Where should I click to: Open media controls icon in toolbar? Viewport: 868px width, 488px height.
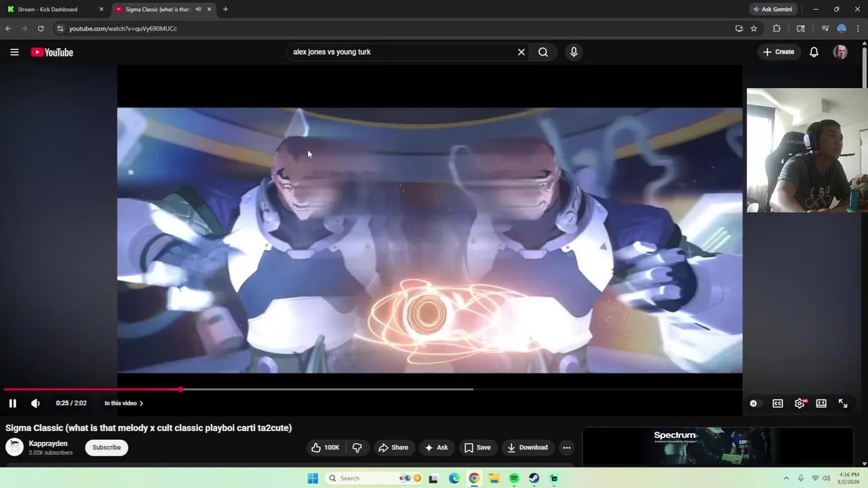coord(825,28)
